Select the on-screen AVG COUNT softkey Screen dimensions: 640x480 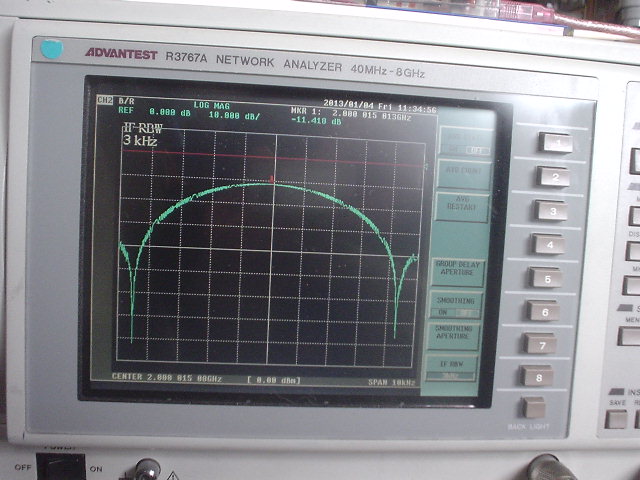(461, 171)
